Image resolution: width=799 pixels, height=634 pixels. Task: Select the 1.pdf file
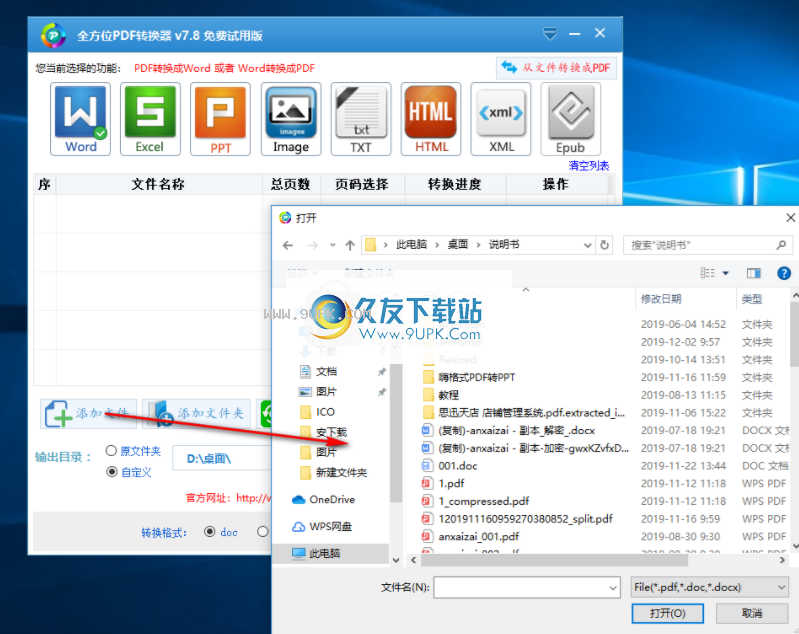click(x=451, y=483)
